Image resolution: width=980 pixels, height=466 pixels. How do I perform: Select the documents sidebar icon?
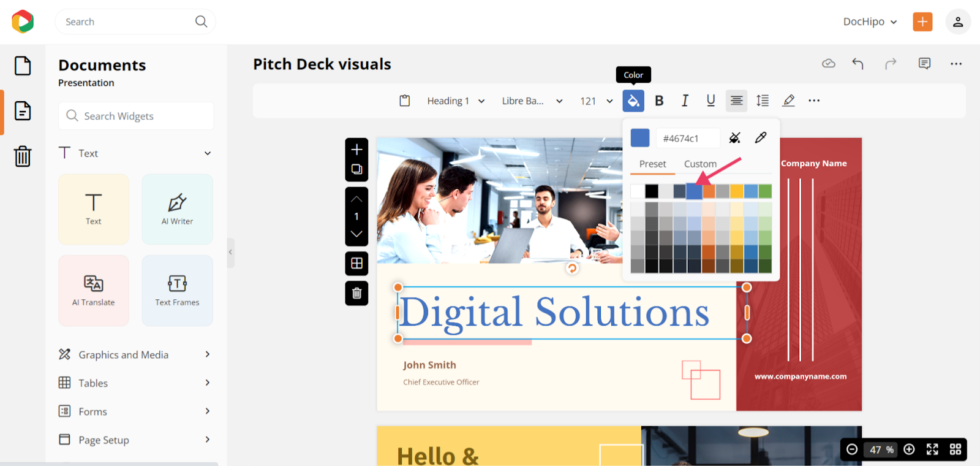point(23,111)
